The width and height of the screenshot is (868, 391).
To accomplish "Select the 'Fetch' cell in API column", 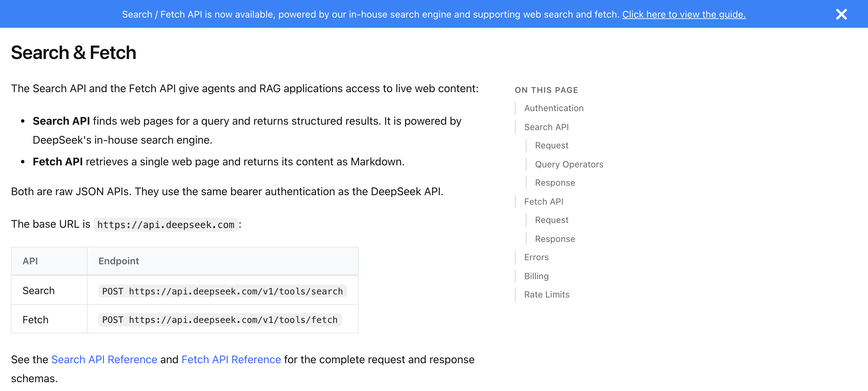I will [49, 319].
